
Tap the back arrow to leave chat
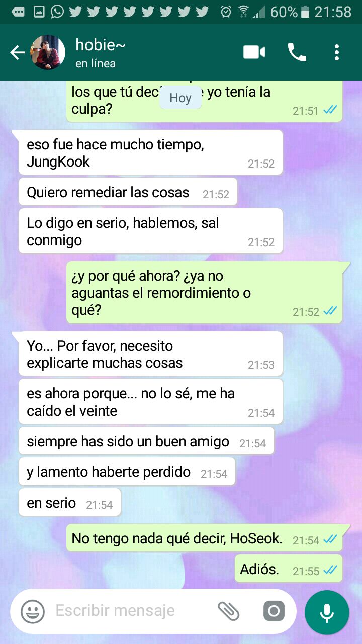pyautogui.click(x=17, y=52)
